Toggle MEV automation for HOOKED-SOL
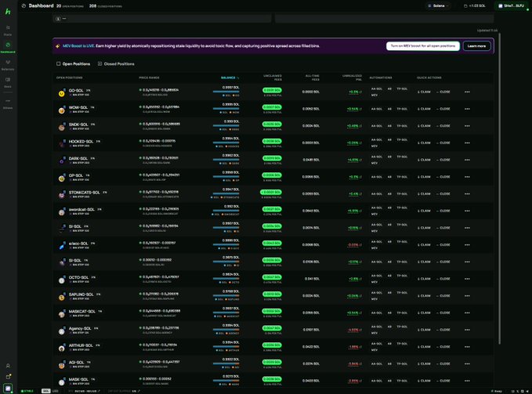 tap(375, 146)
